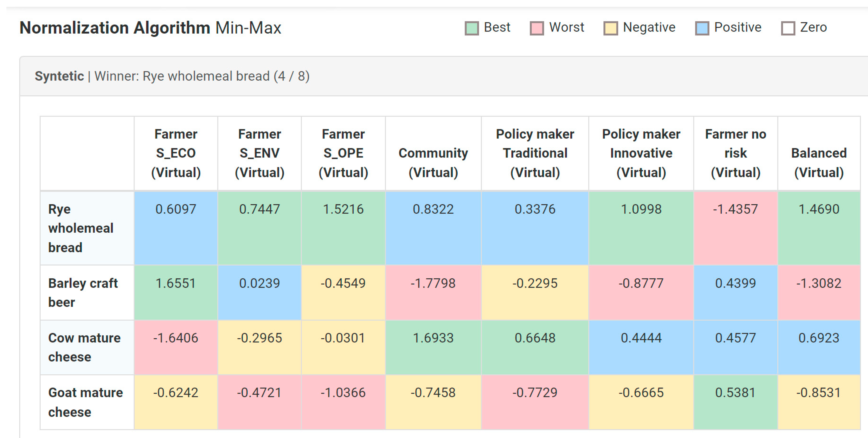Click the Goat mature cheese row label
Viewport: 868px width, 438px height.
tap(85, 402)
